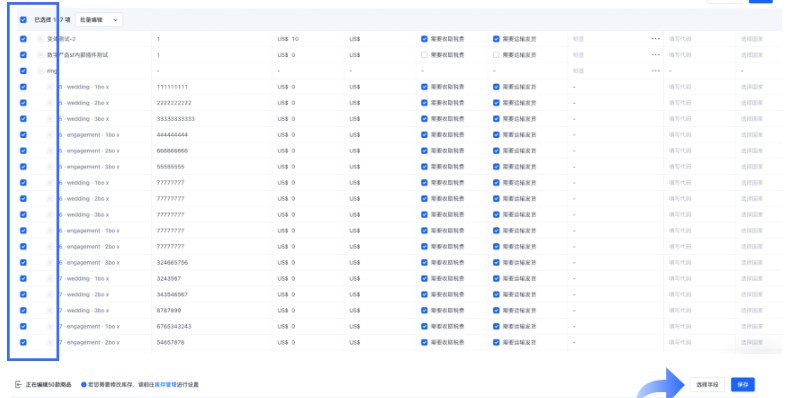Image resolution: width=789 pixels, height=398 pixels.
Task: Open the 选择国家 dropdown in the 安装测试-2 row
Action: (x=752, y=39)
